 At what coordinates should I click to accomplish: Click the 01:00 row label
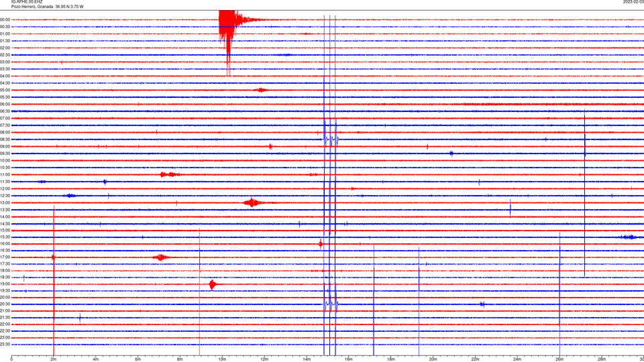(5, 34)
